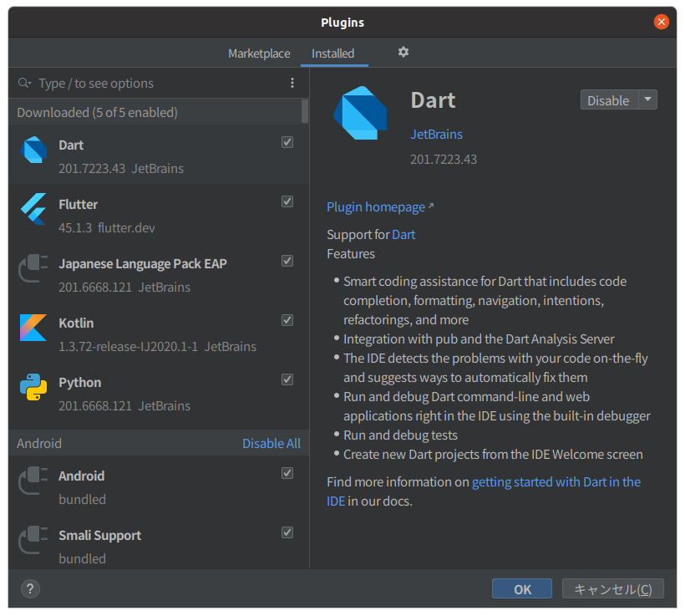This screenshot has width=685, height=616.
Task: Click Disable All for Android plugins
Action: coord(271,443)
